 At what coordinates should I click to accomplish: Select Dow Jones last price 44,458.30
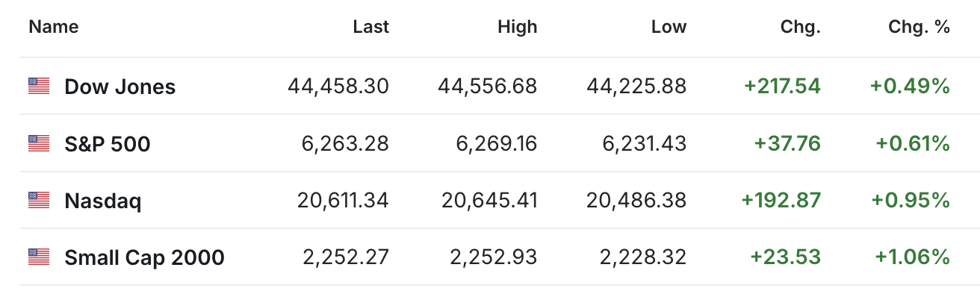pos(338,87)
